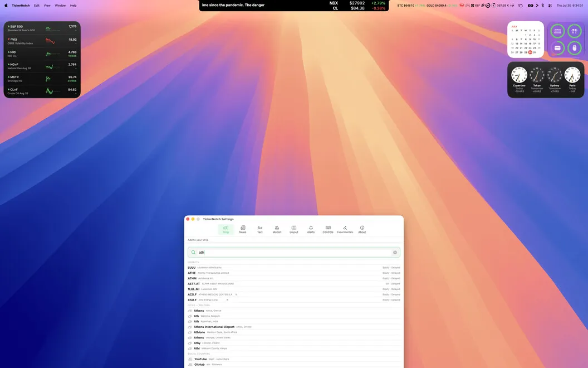The image size is (588, 368).
Task: Click the magnifying glass search icon
Action: [x=194, y=253]
